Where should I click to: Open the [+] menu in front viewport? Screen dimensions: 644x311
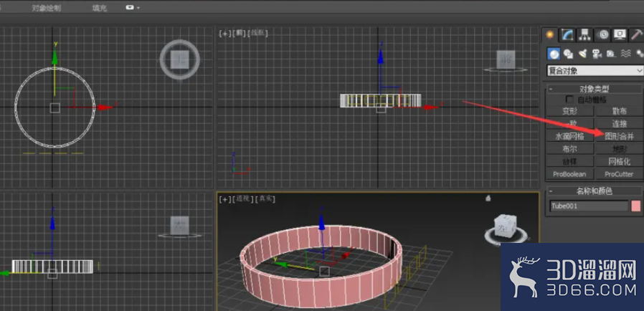point(224,34)
